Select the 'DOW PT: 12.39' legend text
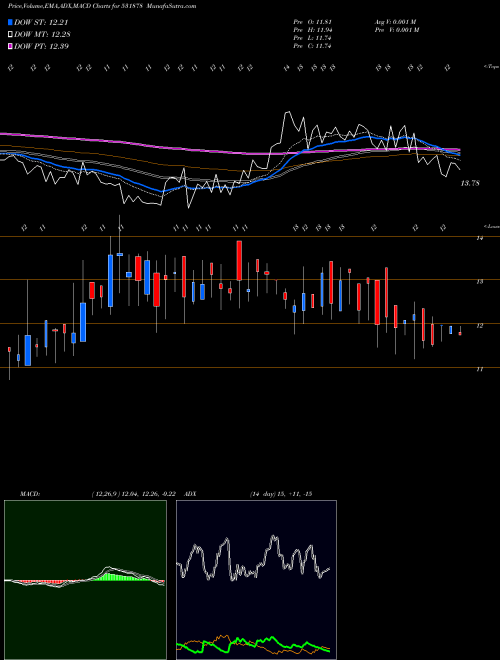The height and width of the screenshot is (660, 500). tap(41, 46)
